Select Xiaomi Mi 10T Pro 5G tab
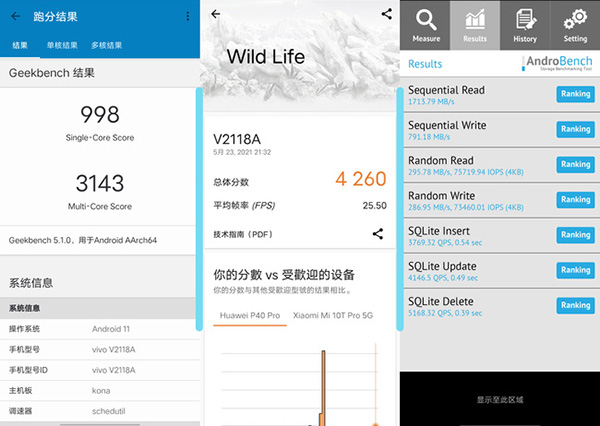 click(x=332, y=316)
